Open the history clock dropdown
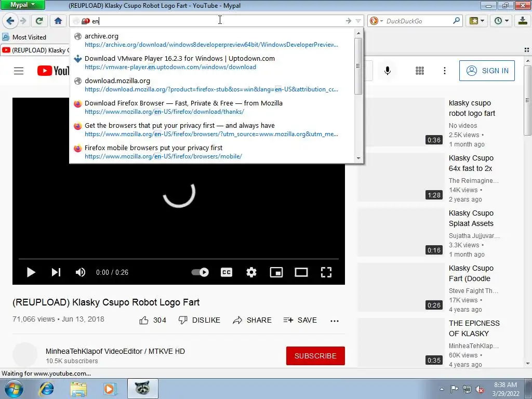532x399 pixels. [x=501, y=21]
